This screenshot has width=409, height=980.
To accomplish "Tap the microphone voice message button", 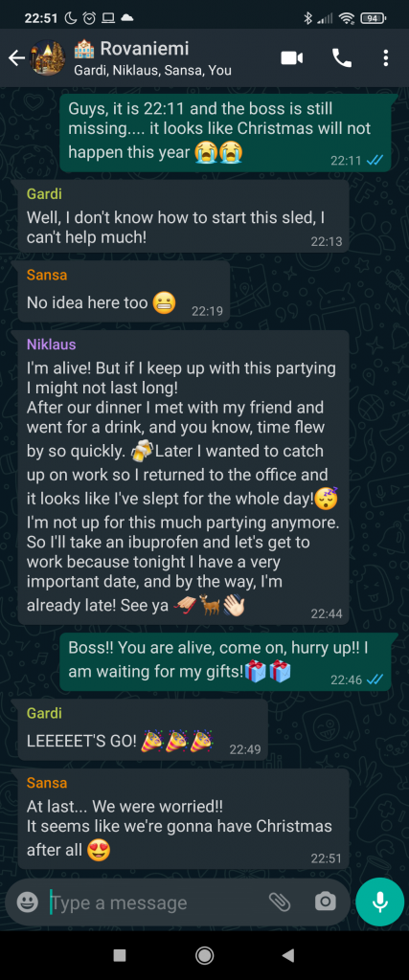I will [x=379, y=902].
